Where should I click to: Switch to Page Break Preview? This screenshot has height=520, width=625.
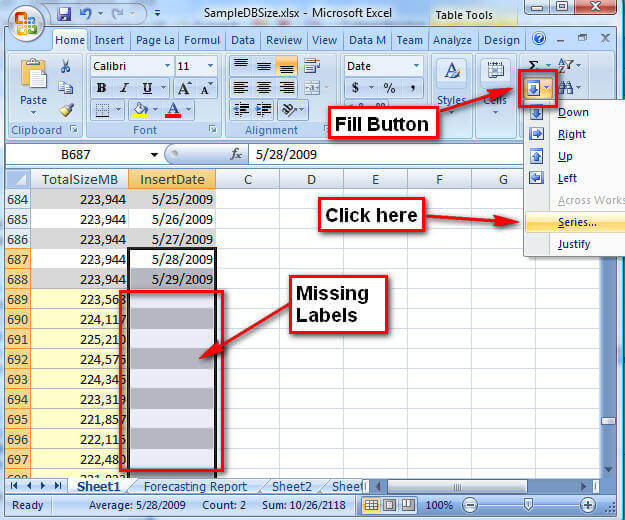click(407, 505)
